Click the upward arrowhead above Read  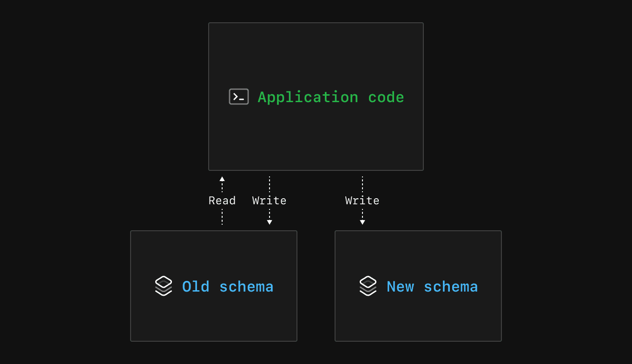pos(222,179)
